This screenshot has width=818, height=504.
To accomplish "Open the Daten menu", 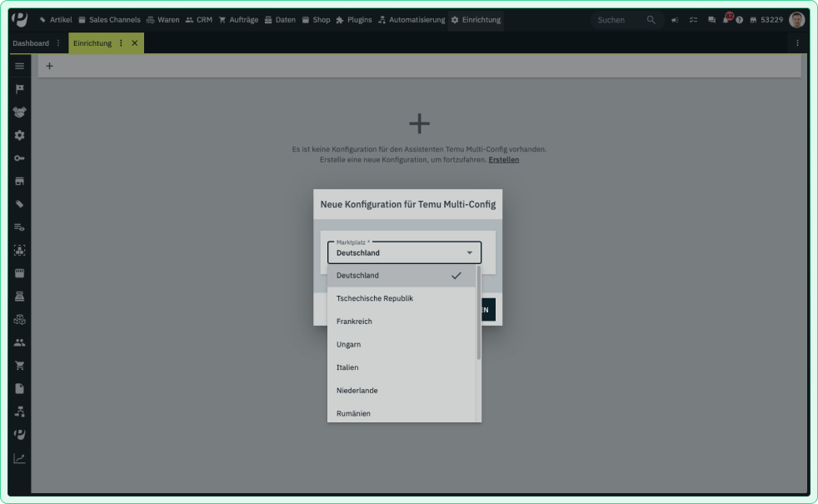I will coord(280,20).
